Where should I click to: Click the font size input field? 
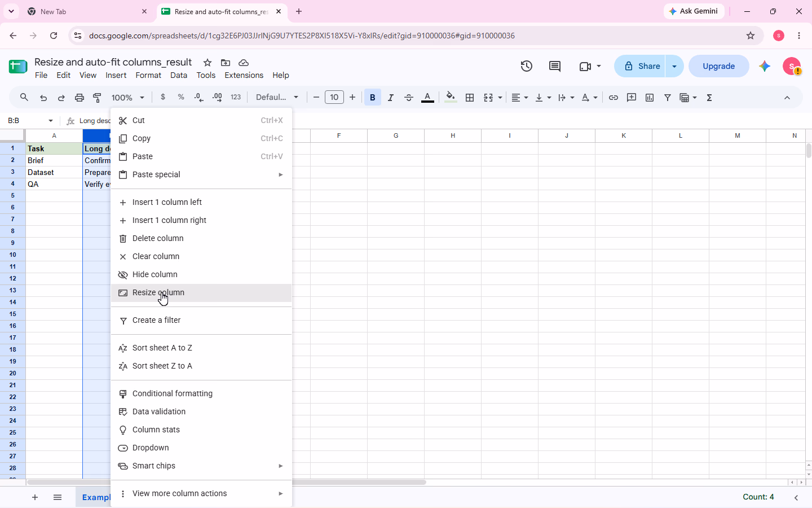[x=334, y=97]
